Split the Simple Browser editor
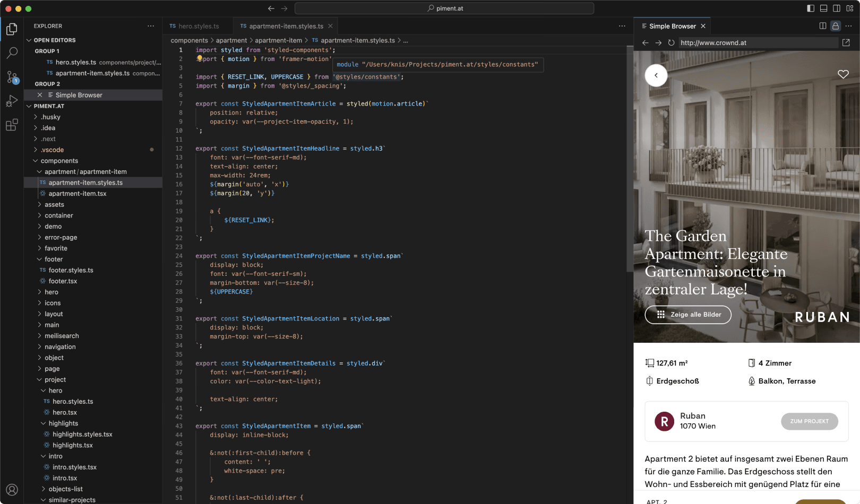 822,25
